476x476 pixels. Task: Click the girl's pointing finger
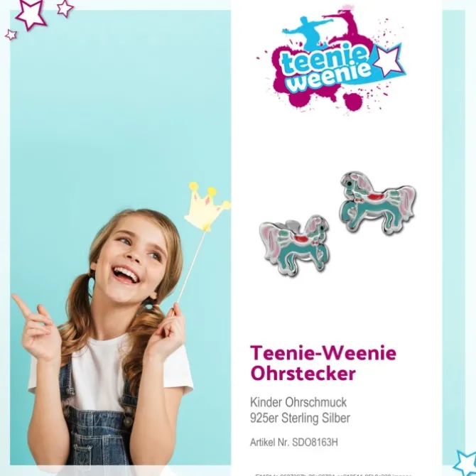pos(22,305)
